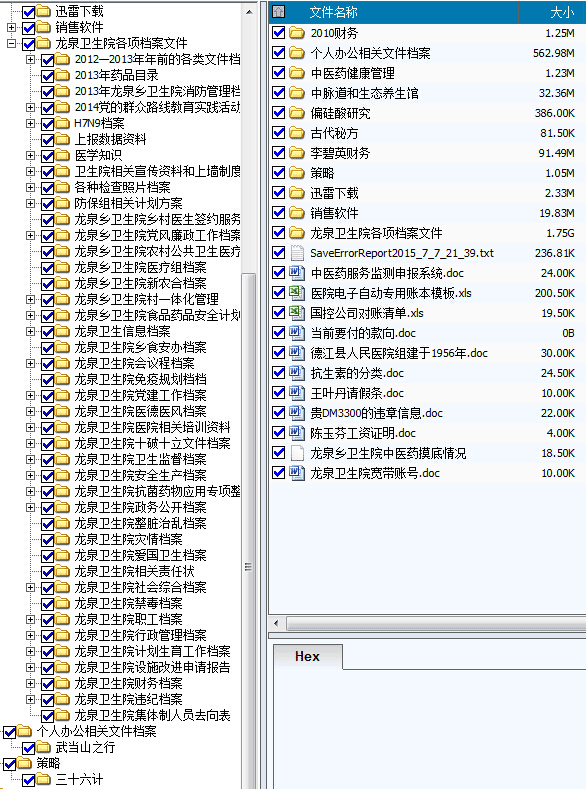Click the Word icon of 抗生素的分类.doc
This screenshot has width=586, height=789.
[297, 372]
